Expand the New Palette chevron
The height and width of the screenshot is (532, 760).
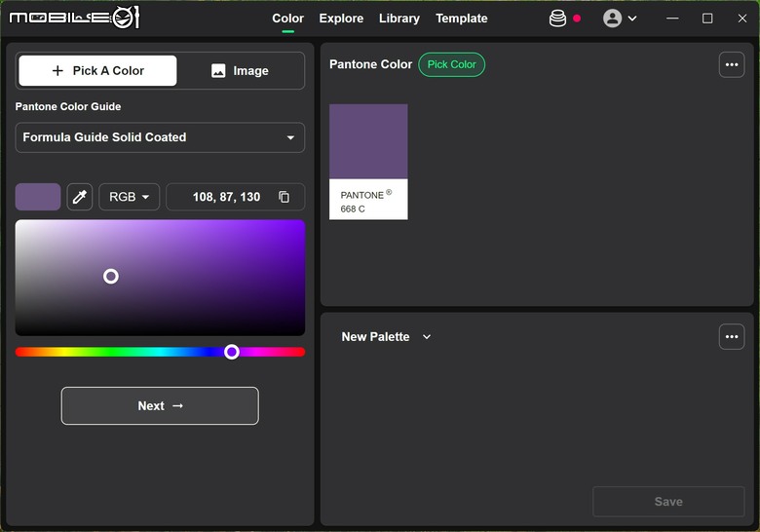(427, 337)
